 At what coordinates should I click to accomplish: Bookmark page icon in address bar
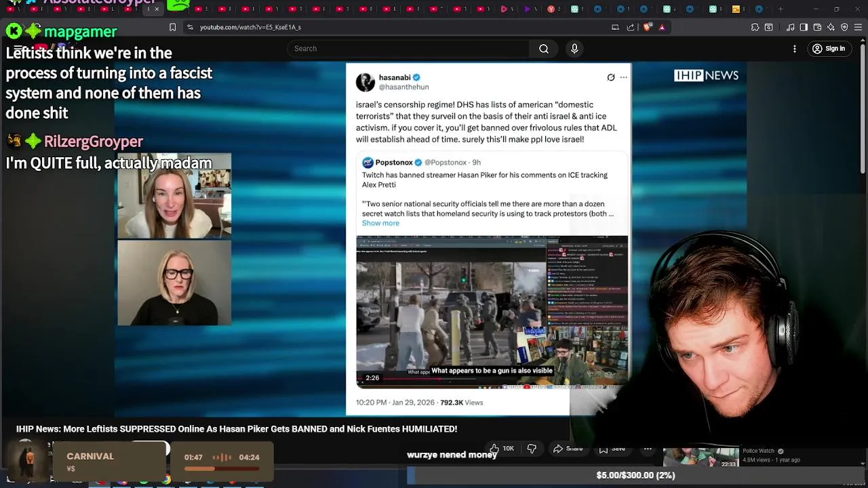click(x=172, y=27)
